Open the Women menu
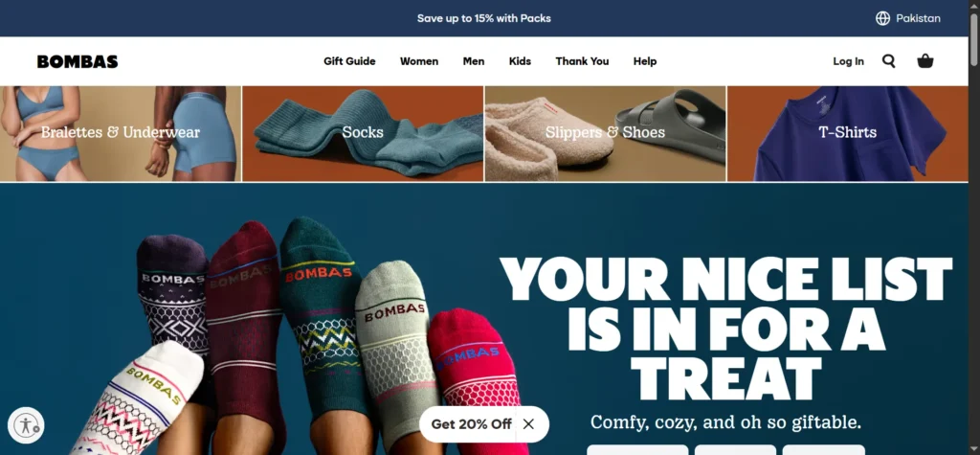 click(419, 61)
